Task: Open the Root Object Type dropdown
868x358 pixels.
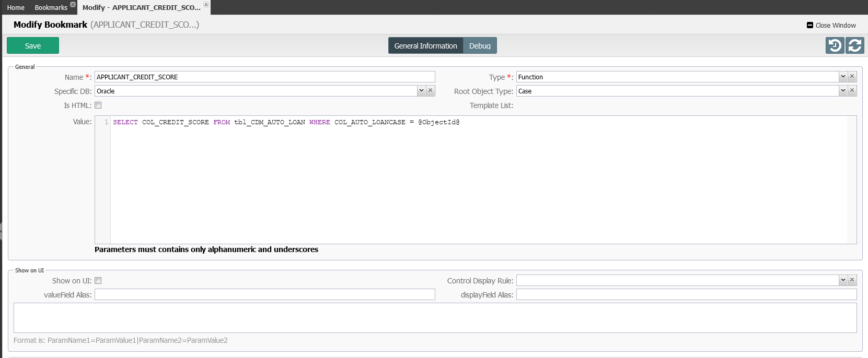Action: (842, 91)
